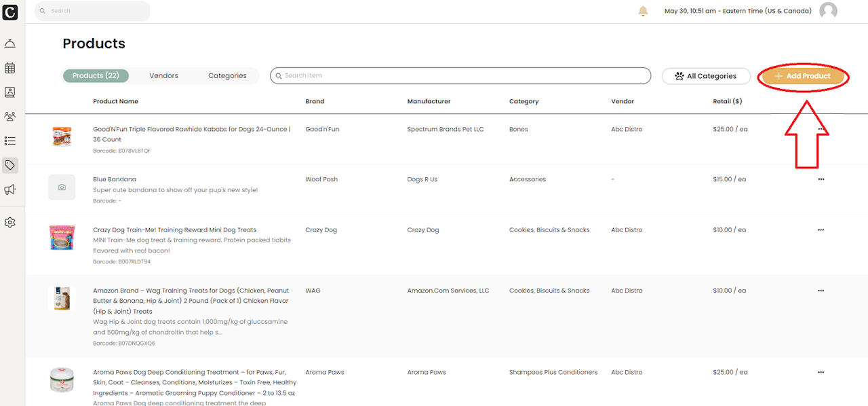Open the contact card sidebar icon
Viewport: 868px width, 406px height.
coord(9,92)
